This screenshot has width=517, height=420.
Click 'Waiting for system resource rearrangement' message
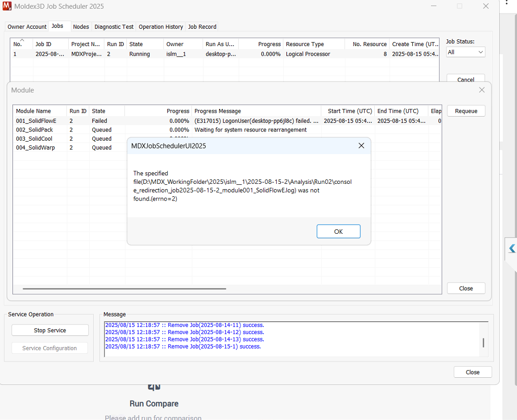[x=251, y=130]
